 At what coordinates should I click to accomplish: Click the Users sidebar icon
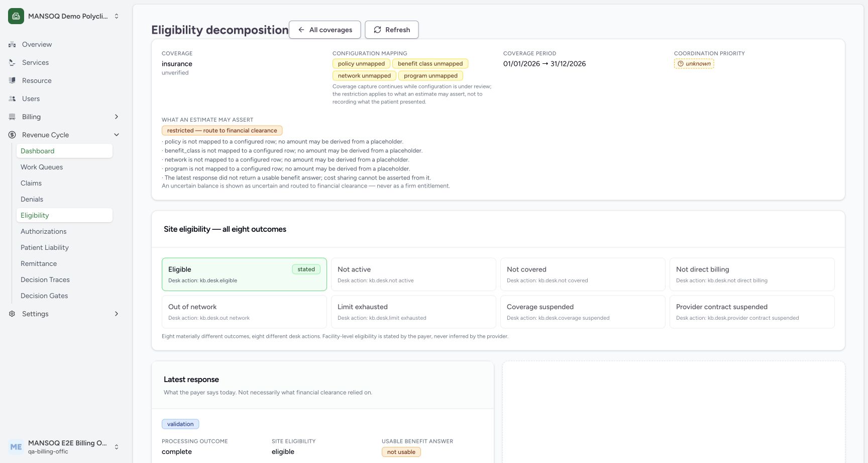[12, 99]
